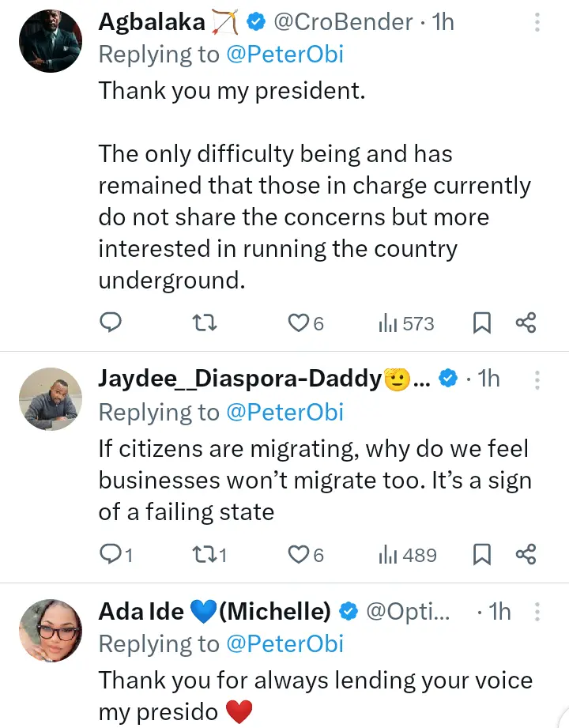The image size is (569, 728).
Task: Open more options for Ada Ide's tweet
Action: coord(537,612)
